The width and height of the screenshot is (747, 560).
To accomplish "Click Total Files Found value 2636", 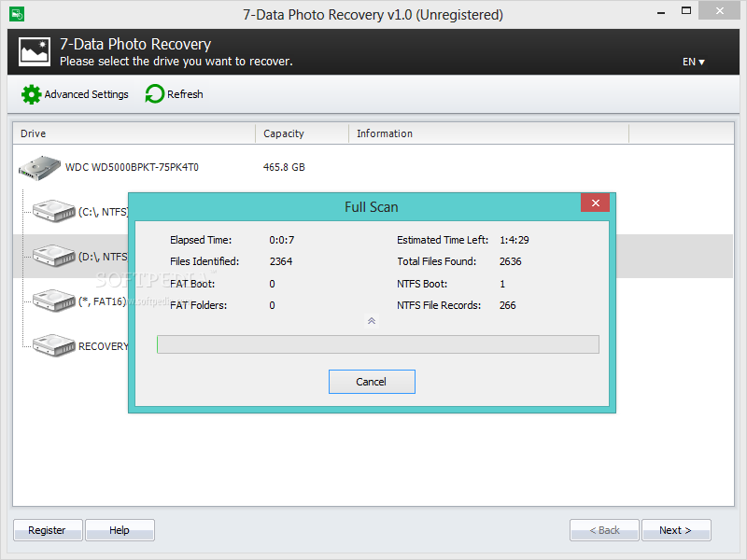I will (x=510, y=261).
